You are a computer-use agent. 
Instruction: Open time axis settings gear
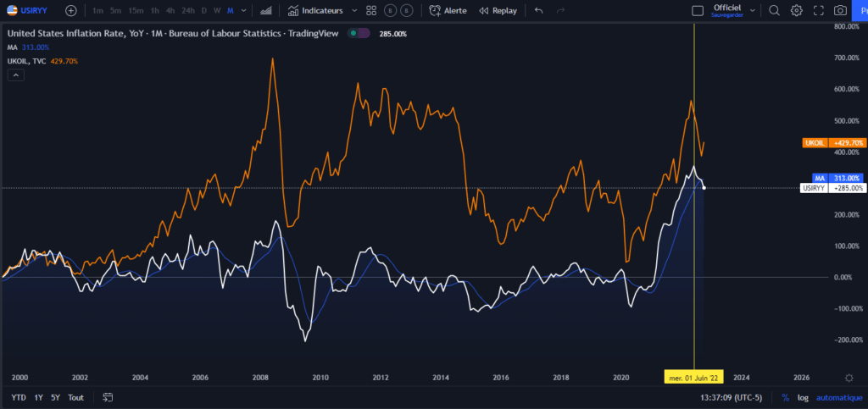pyautogui.click(x=849, y=378)
